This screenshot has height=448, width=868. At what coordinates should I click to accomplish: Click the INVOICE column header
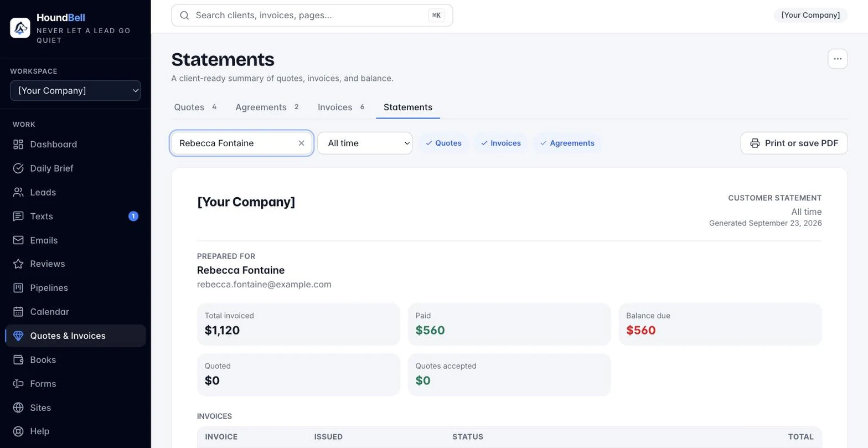221,437
